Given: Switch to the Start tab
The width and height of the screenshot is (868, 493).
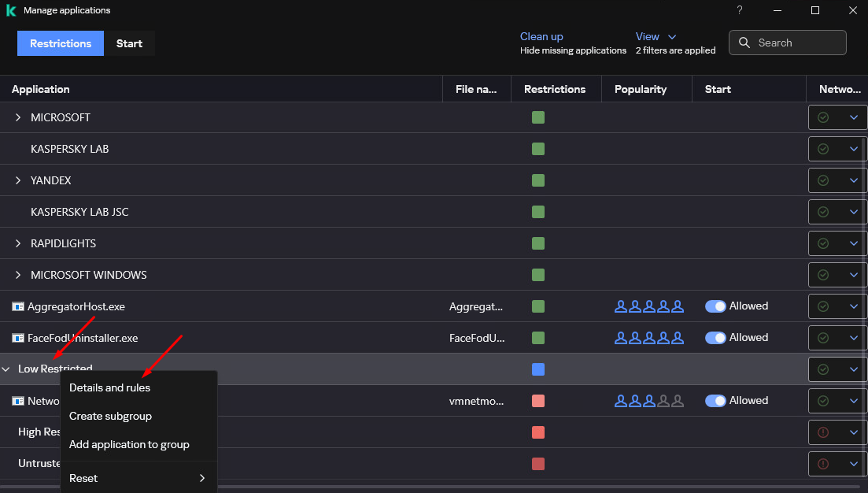Looking at the screenshot, I should click(129, 43).
